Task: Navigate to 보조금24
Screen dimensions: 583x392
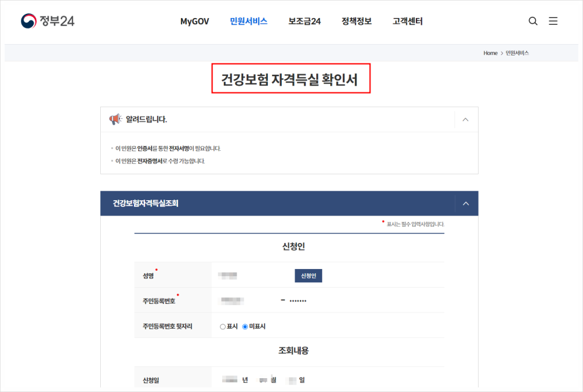Action: point(304,21)
